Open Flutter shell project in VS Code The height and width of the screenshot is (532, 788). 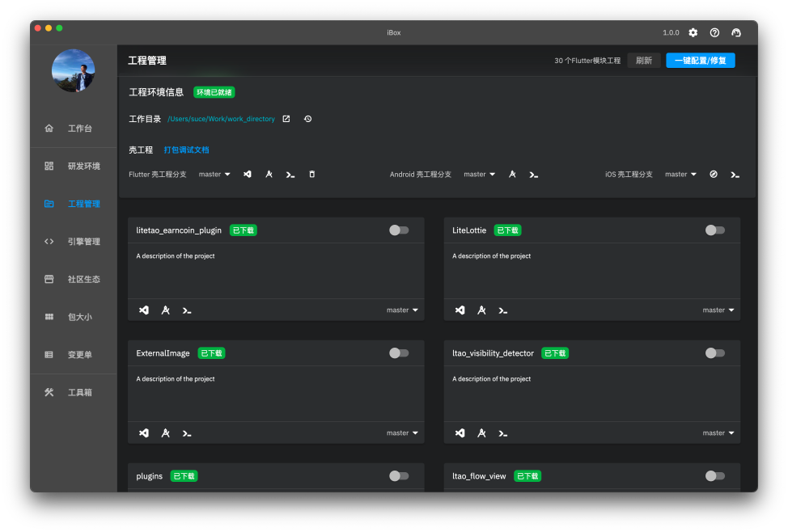[x=248, y=175]
